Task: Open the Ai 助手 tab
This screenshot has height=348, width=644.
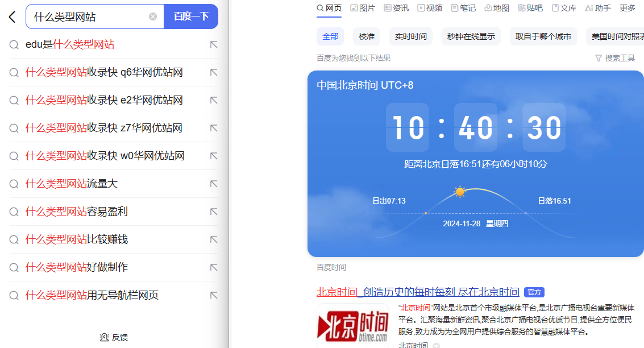Action: click(598, 8)
